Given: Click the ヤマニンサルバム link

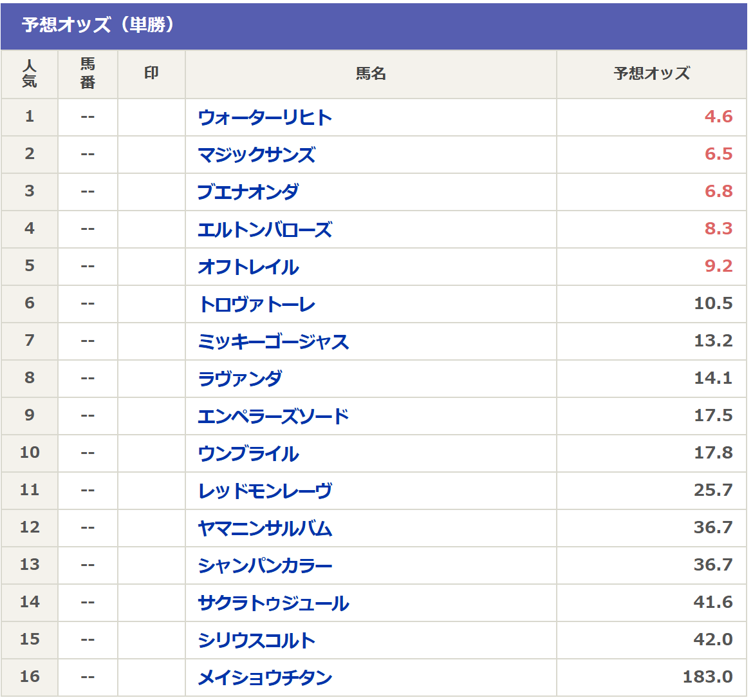Looking at the screenshot, I should [265, 529].
